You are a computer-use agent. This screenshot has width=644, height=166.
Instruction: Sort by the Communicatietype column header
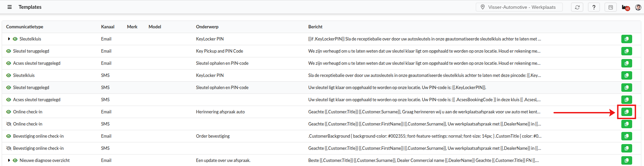[25, 27]
